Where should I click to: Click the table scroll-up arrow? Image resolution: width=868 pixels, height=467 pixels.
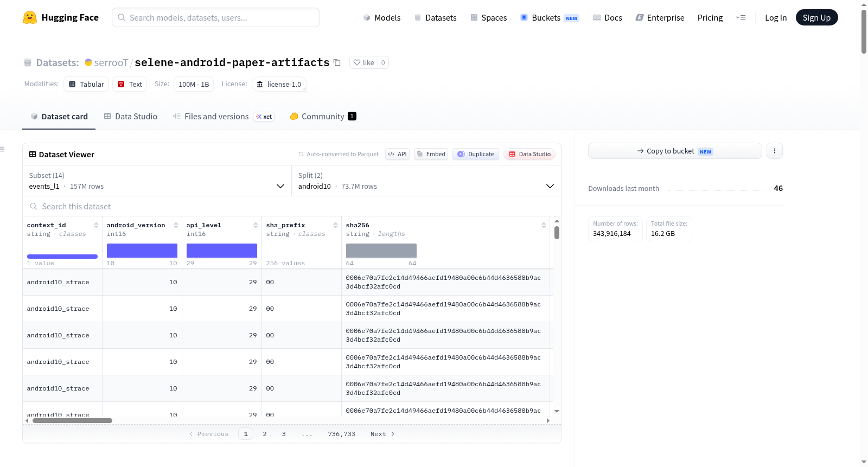[x=557, y=221]
